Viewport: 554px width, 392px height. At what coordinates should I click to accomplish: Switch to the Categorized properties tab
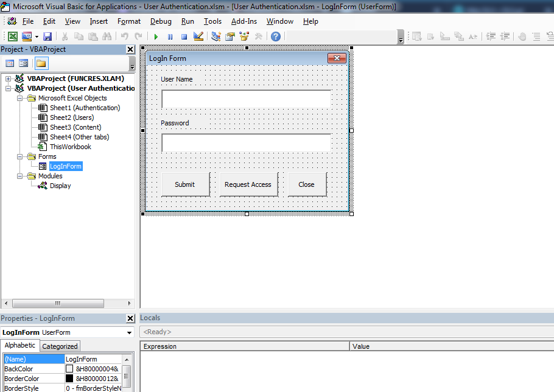(x=60, y=345)
